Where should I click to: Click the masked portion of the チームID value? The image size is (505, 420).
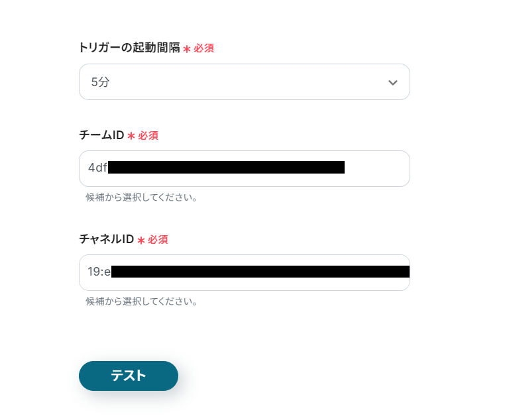[x=225, y=168]
